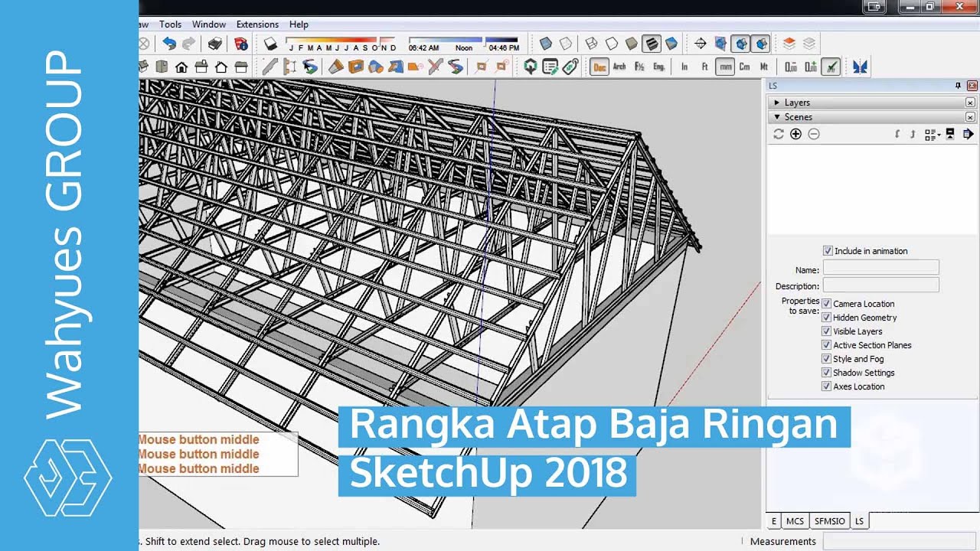Toggle Camera Location checkbox
980x551 pixels.
point(827,304)
